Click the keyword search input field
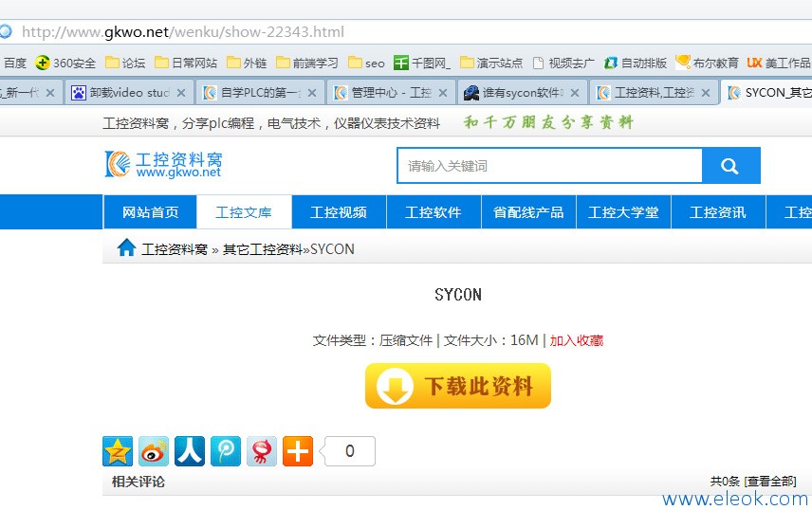 [x=549, y=166]
